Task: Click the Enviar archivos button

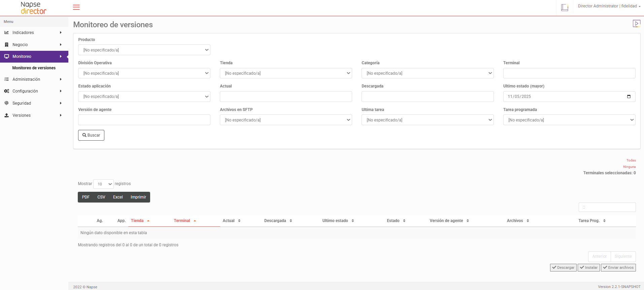Action: click(618, 268)
